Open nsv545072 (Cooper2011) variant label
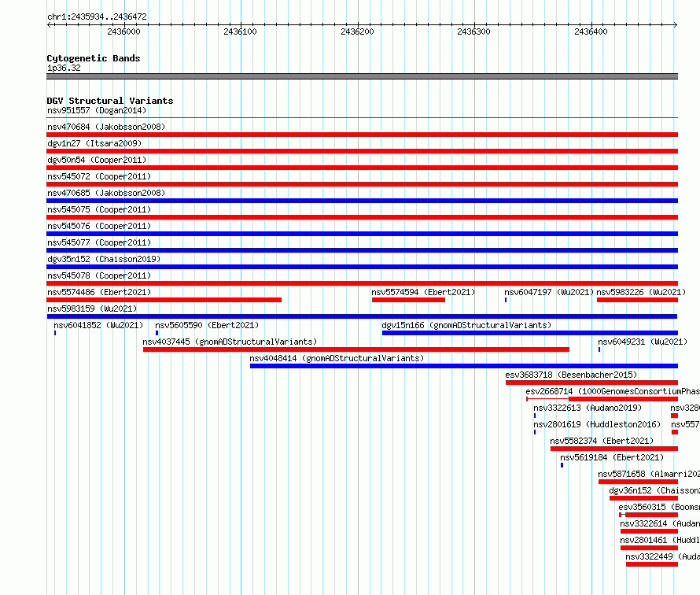Screen dimensions: 700x595 coord(99,176)
